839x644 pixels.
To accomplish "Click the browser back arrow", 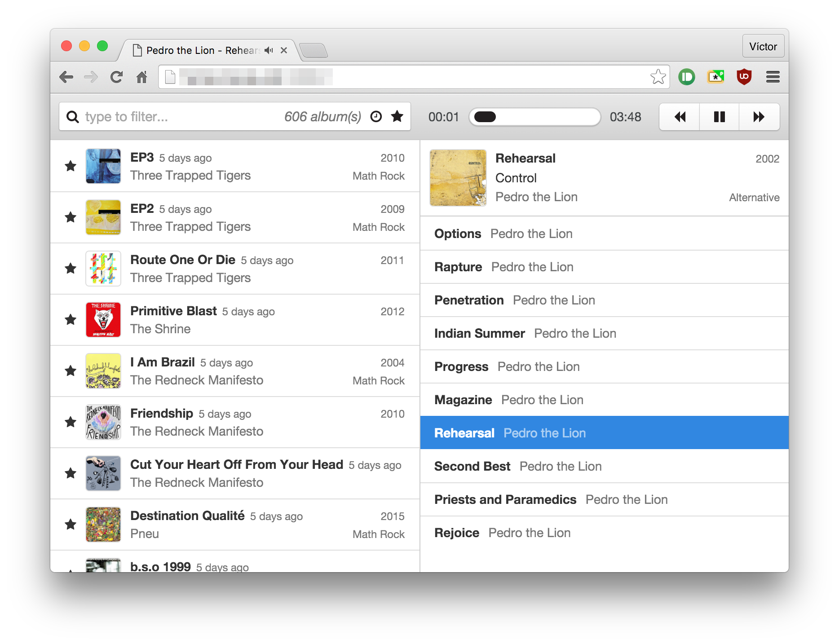I will pyautogui.click(x=66, y=77).
